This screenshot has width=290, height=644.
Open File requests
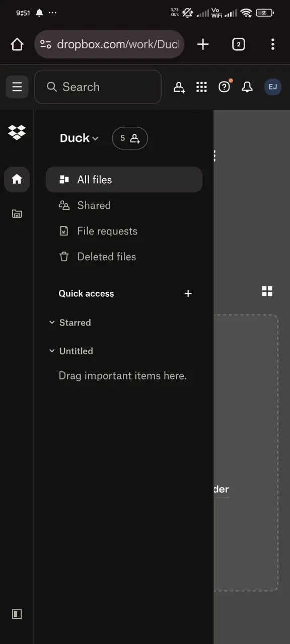(x=124, y=231)
